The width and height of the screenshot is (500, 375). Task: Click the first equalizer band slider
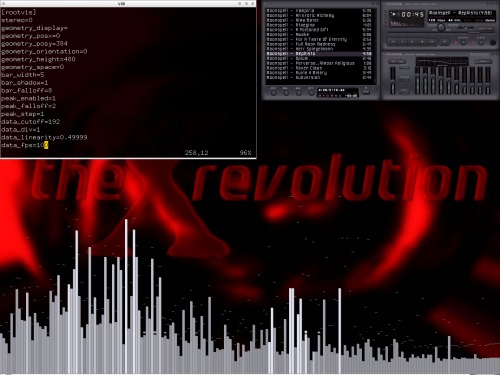(x=417, y=80)
